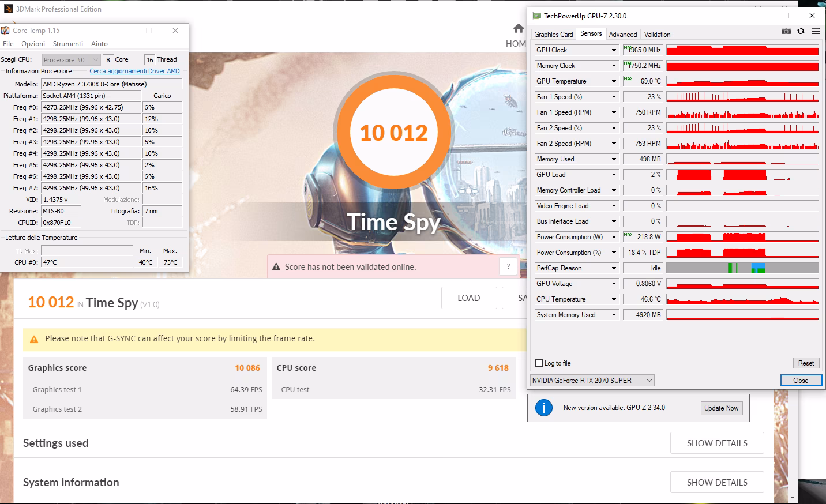The height and width of the screenshot is (504, 826).
Task: Select the Sensors tab in GPU-Z
Action: pyautogui.click(x=591, y=33)
